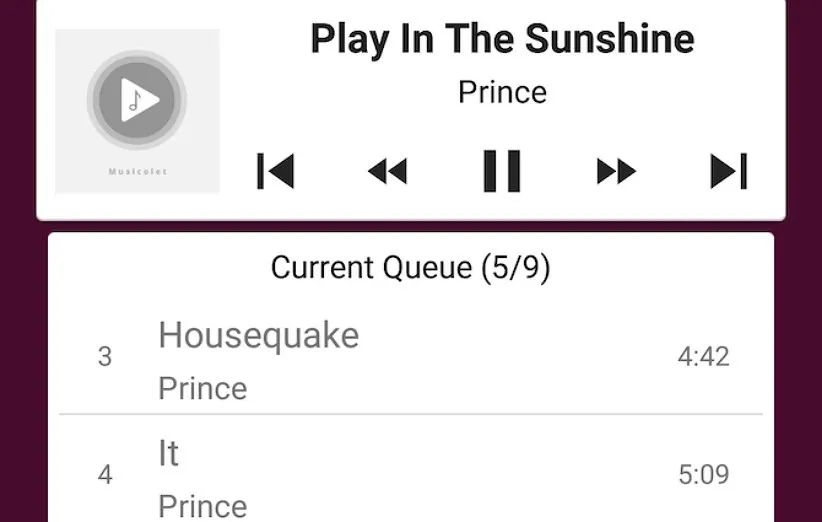Play the song It from the queue
Image resolution: width=822 pixels, height=522 pixels.
click(168, 453)
